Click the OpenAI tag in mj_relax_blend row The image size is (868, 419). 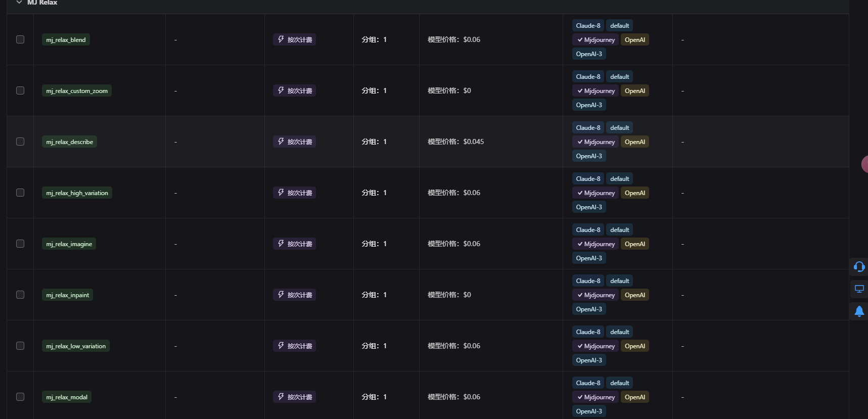pos(635,40)
